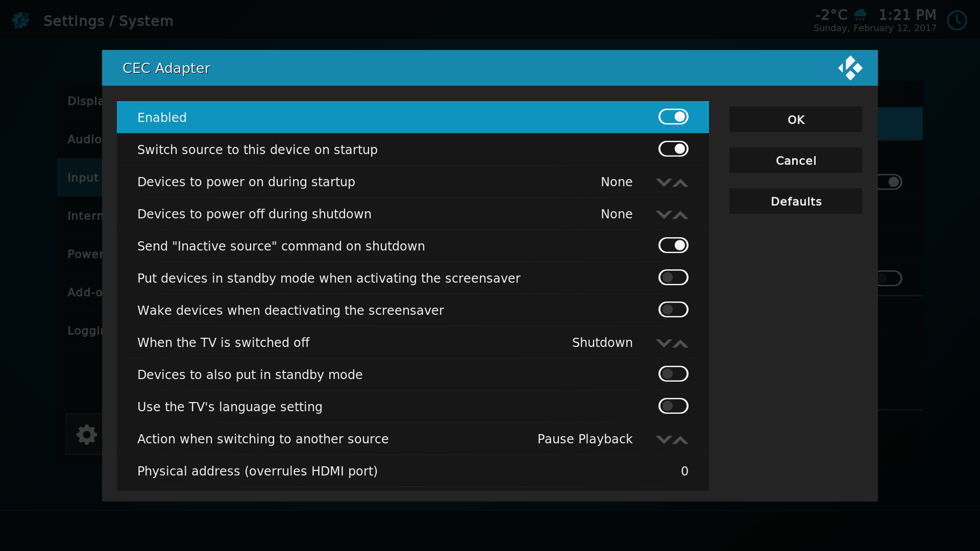Click up arrow for When TV switched off

pyautogui.click(x=680, y=343)
